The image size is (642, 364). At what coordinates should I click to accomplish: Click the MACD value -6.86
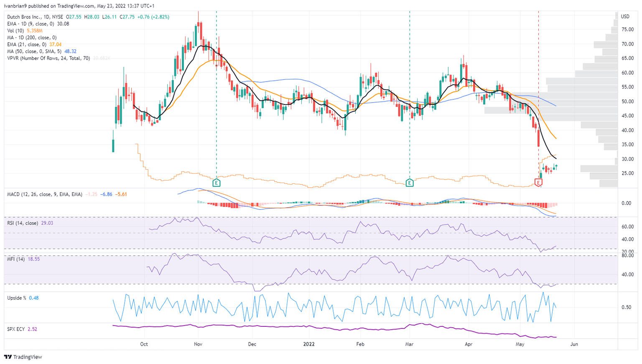(x=106, y=194)
